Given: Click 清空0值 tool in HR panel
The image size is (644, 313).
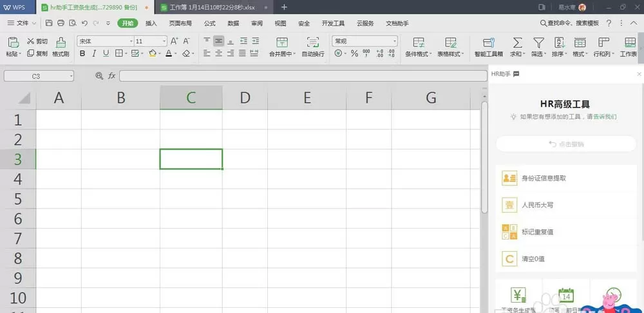Looking at the screenshot, I should coord(566,259).
